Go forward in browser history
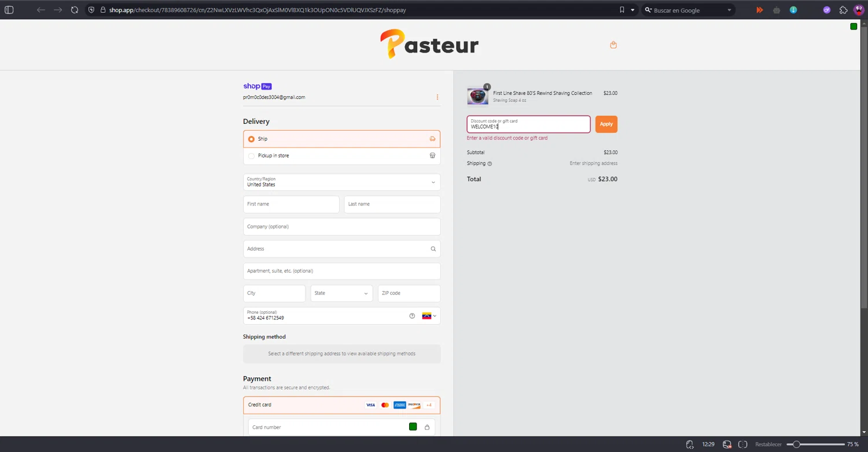This screenshot has height=452, width=868. click(58, 10)
